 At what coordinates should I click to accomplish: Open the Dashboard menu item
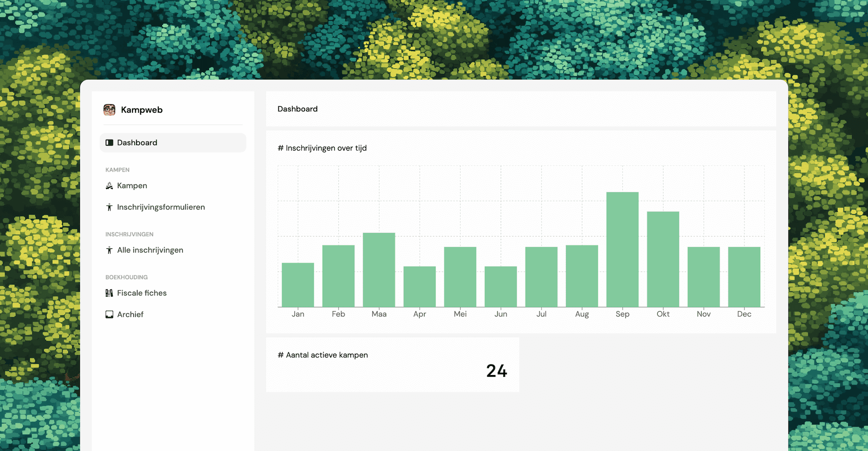click(x=137, y=143)
